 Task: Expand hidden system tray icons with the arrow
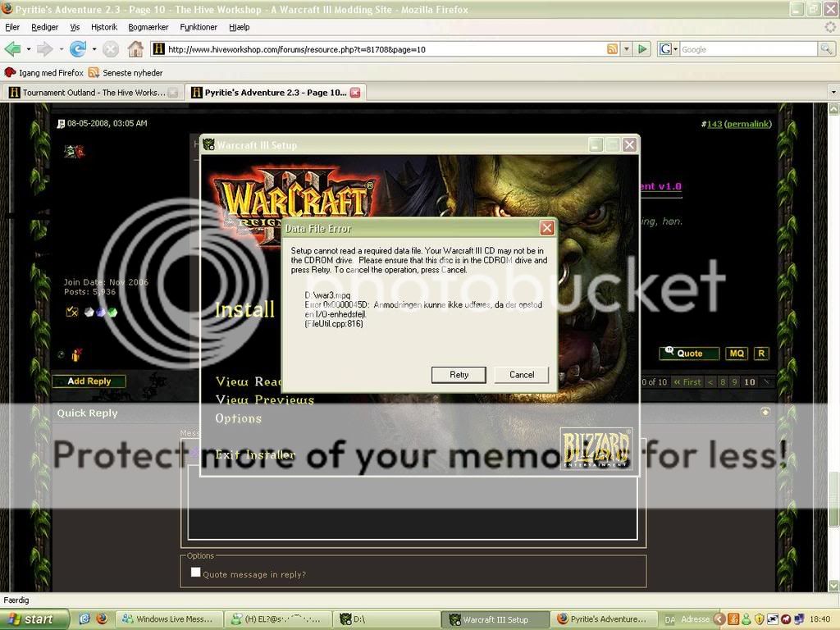(x=719, y=619)
